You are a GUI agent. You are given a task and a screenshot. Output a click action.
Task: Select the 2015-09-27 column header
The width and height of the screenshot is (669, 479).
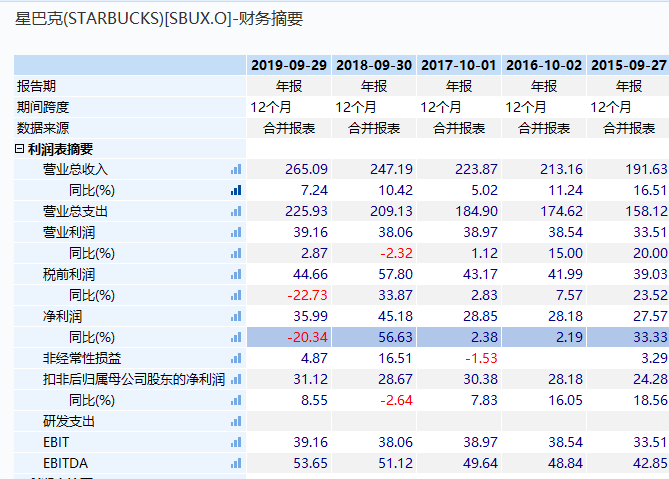(x=628, y=65)
